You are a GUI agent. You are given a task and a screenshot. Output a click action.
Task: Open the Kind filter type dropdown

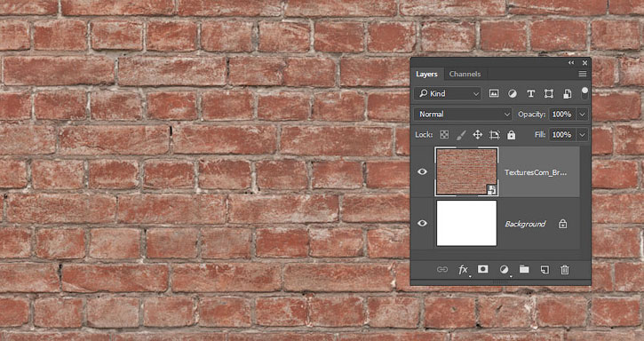click(448, 93)
